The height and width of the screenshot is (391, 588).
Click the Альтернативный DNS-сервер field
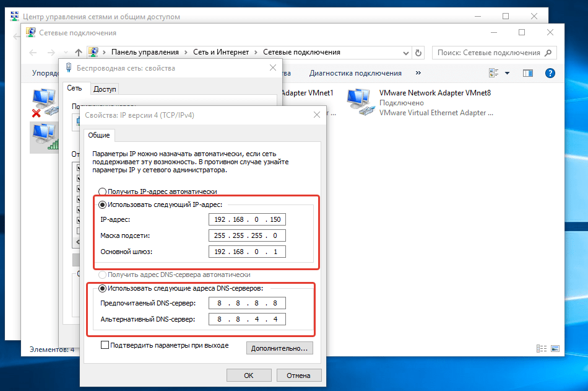pos(247,319)
